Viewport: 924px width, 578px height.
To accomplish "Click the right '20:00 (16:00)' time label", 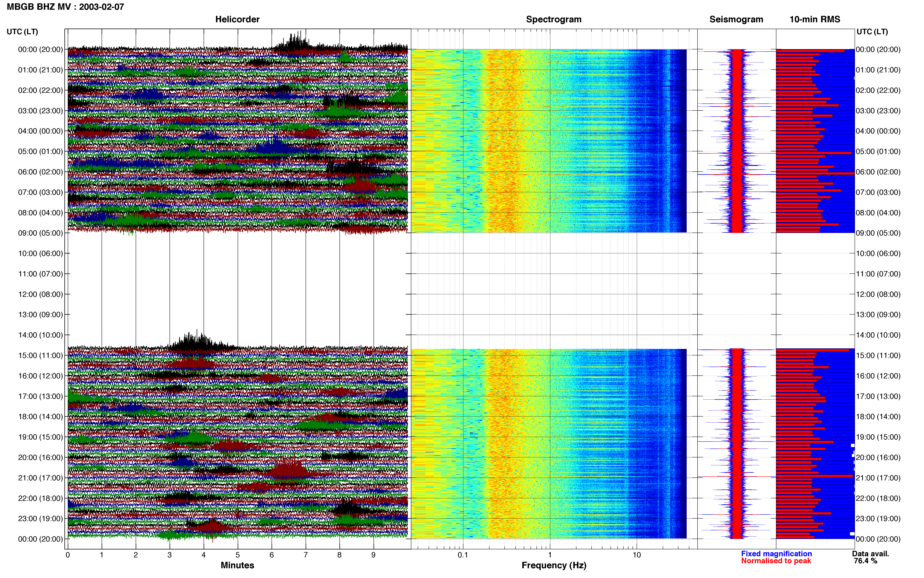I will tap(878, 457).
